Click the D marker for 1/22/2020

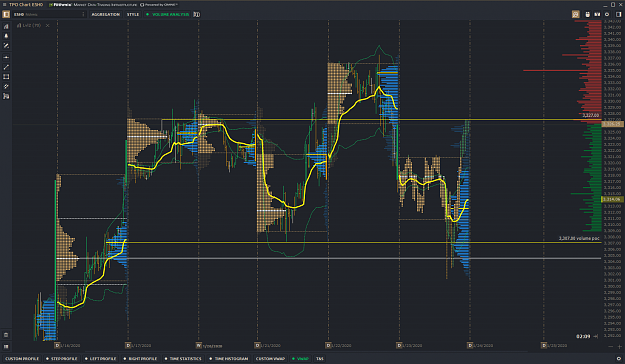(328, 345)
